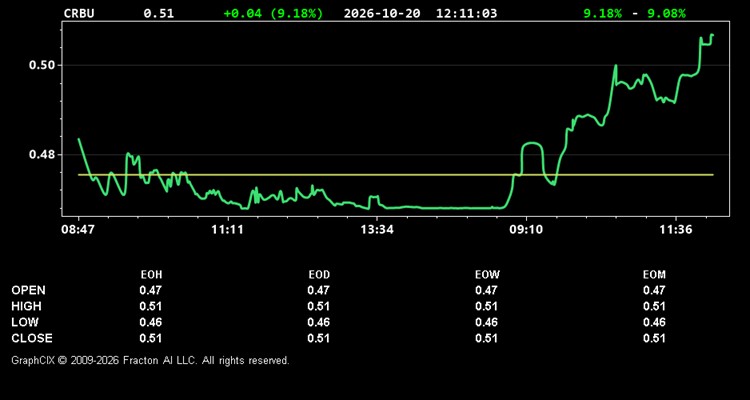
Task: Click the CRBU ticker symbol
Action: (79, 14)
